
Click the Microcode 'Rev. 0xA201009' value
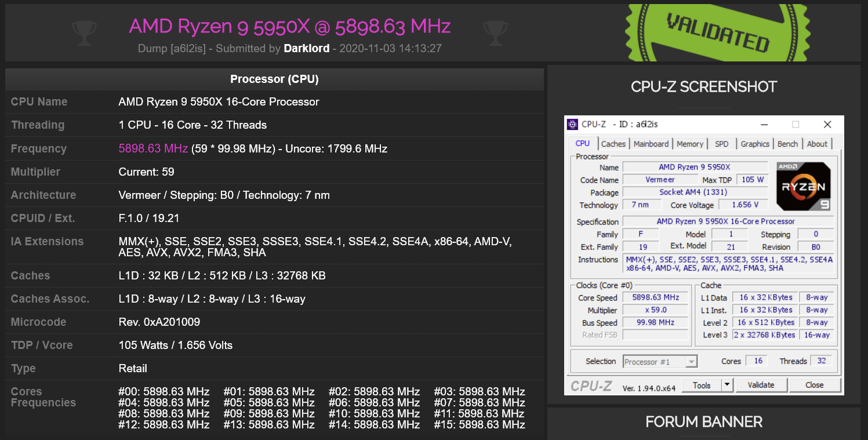pyautogui.click(x=159, y=322)
